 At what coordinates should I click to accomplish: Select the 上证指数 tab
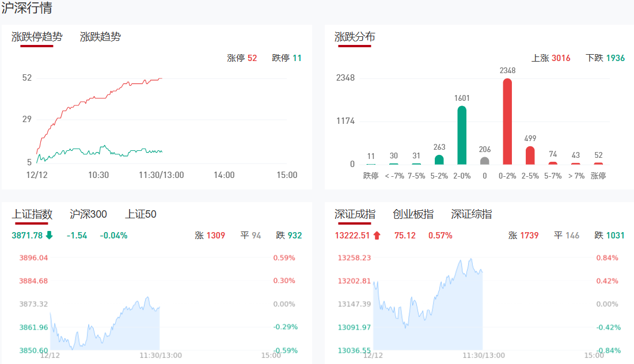(32, 214)
